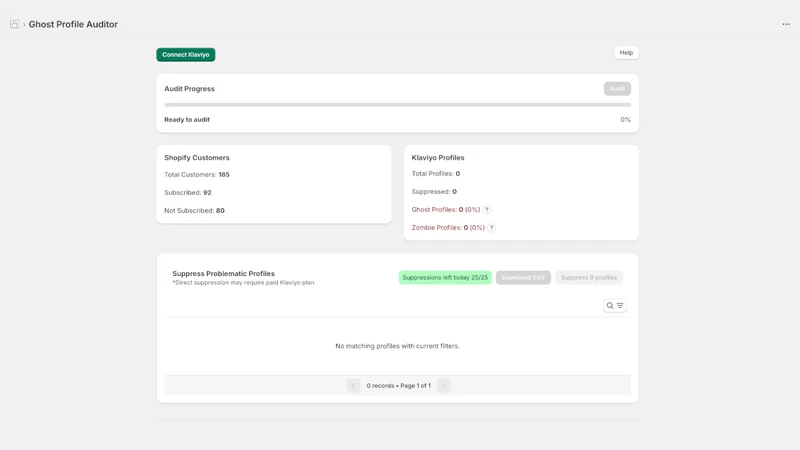Open the search and filter control
800x450 pixels.
[x=615, y=306]
